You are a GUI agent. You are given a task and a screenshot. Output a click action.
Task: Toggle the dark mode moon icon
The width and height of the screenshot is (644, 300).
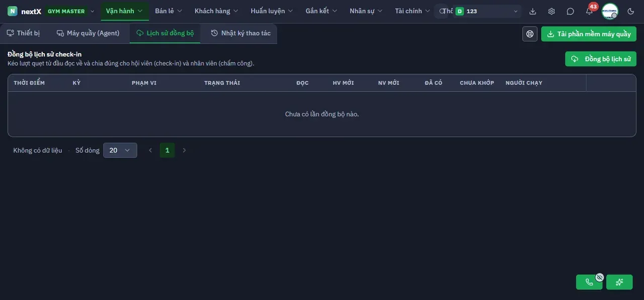(631, 11)
